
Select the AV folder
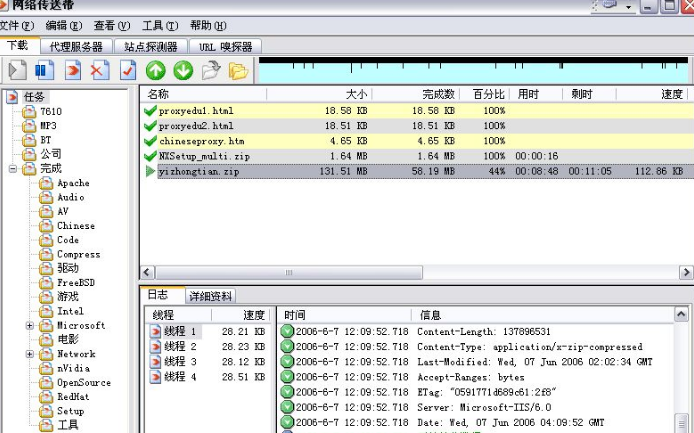(62, 211)
